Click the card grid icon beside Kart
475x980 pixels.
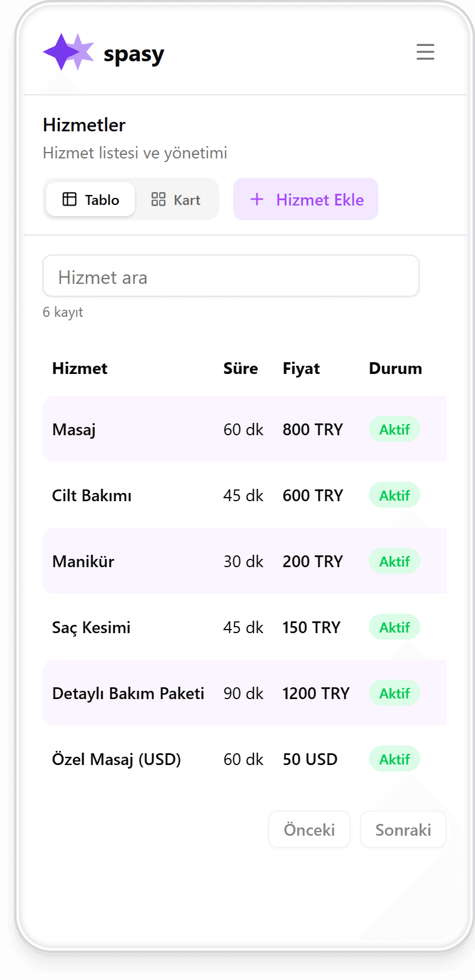(157, 199)
